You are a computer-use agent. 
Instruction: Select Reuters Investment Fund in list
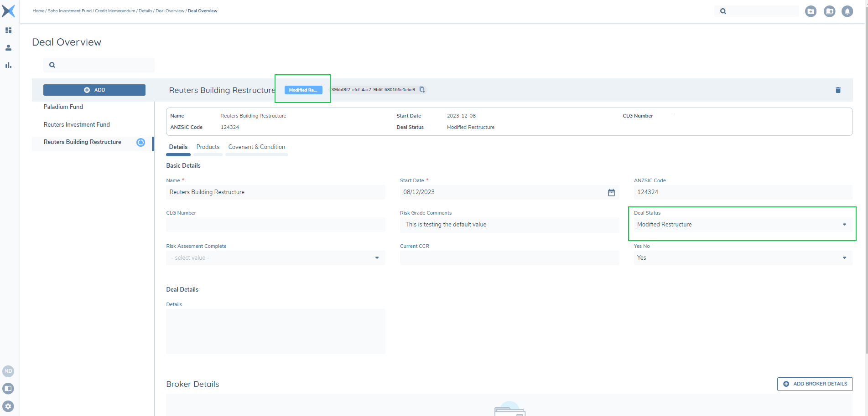click(x=77, y=125)
